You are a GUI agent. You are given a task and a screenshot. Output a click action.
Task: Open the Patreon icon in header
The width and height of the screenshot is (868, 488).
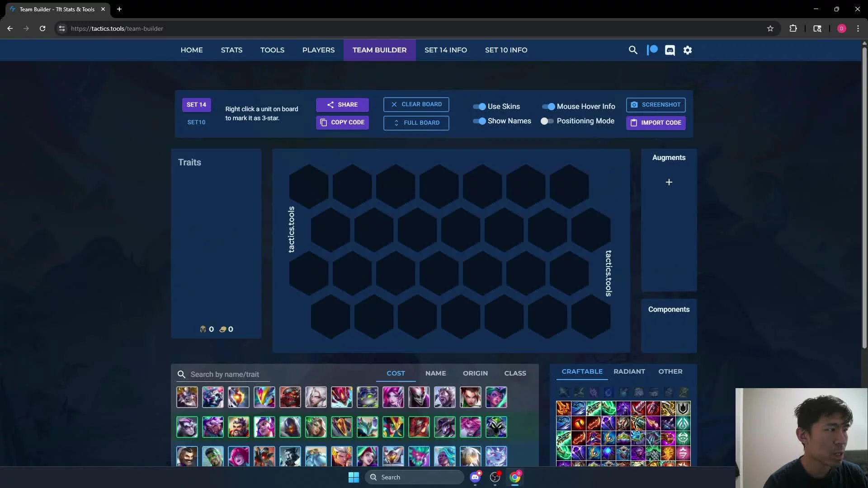click(652, 50)
